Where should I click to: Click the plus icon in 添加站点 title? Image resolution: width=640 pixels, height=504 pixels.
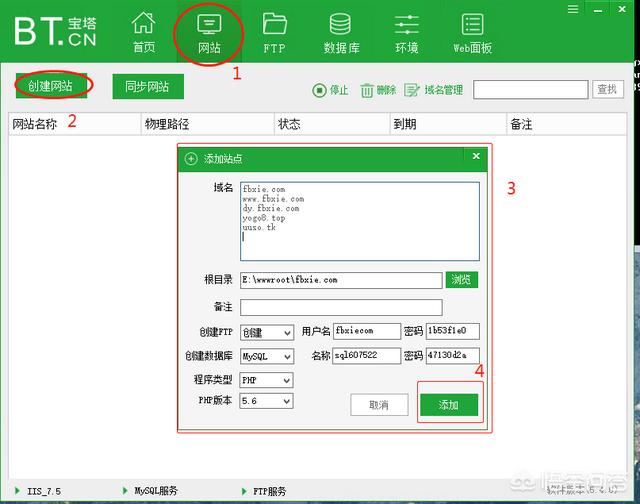(191, 158)
